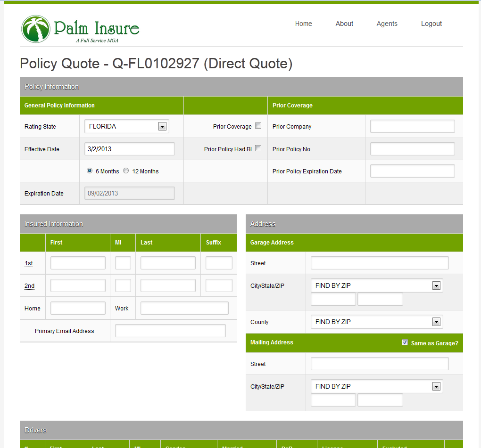The width and height of the screenshot is (481, 448).
Task: Focus the 1st insured First name field
Action: click(78, 263)
